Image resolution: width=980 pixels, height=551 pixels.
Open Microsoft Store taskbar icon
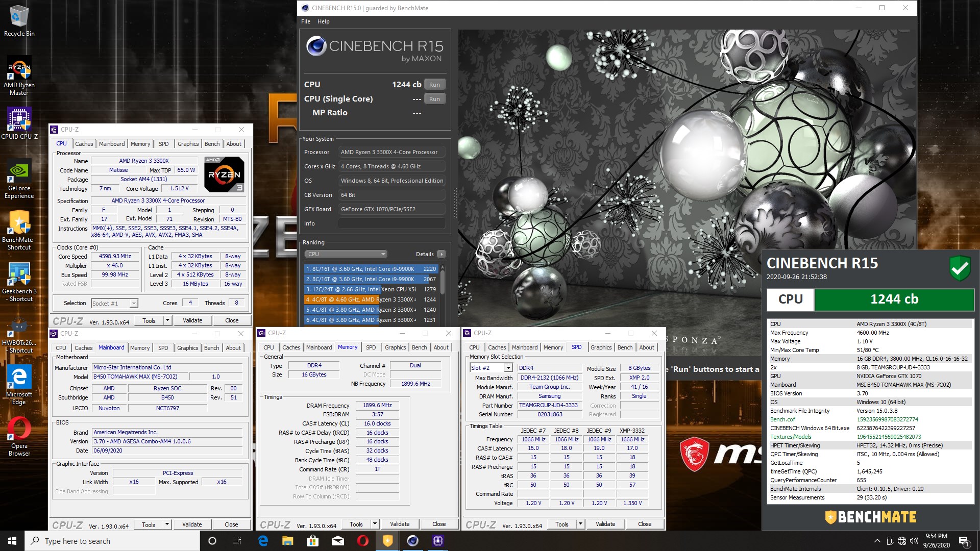(312, 541)
